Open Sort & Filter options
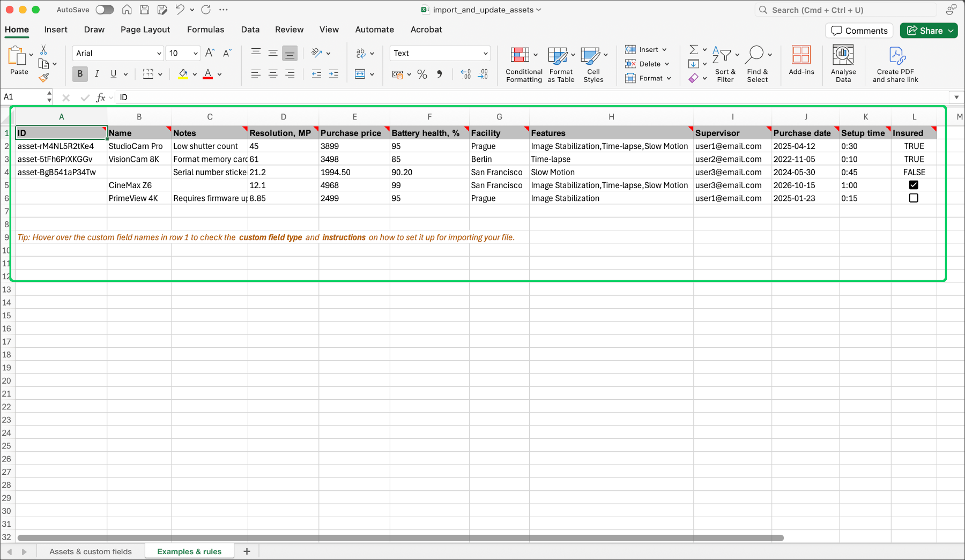Screen dimensions: 965x560 pos(725,64)
